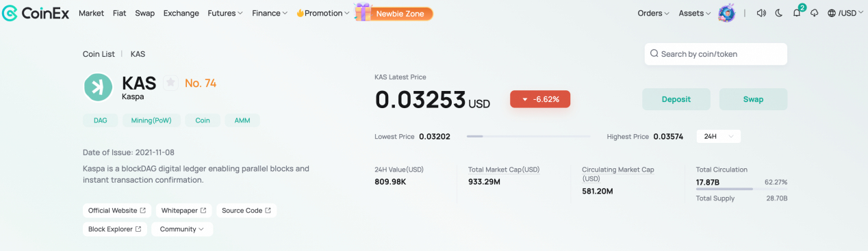Open language and currency globe selector

[845, 13]
